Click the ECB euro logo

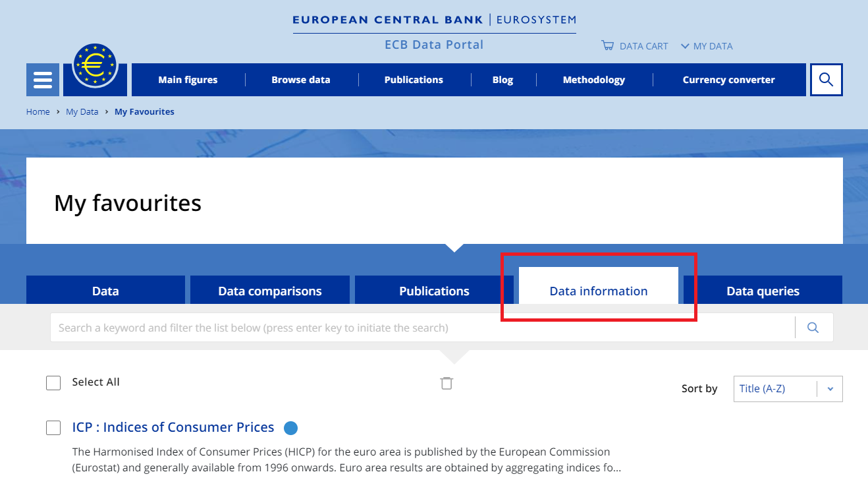tap(95, 65)
